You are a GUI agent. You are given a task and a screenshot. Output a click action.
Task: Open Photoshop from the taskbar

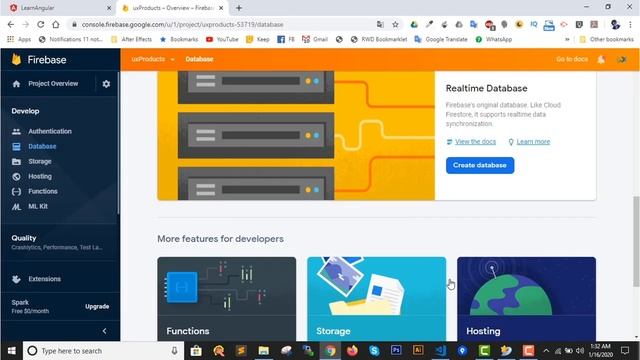pyautogui.click(x=396, y=351)
